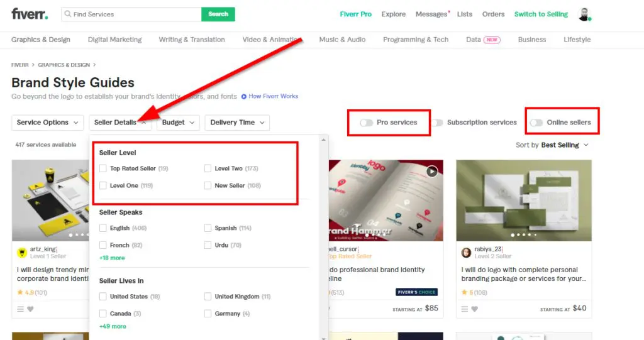Open Orders link
Image resolution: width=644 pixels, height=340 pixels.
493,14
